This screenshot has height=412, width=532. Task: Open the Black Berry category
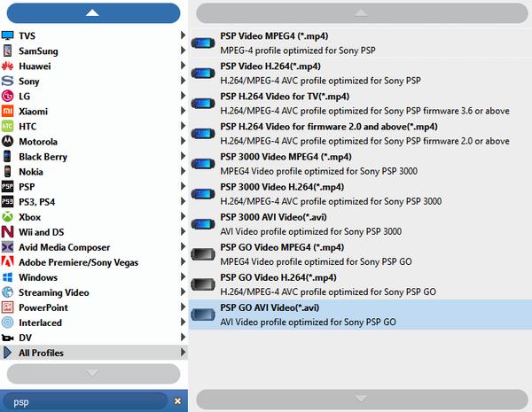pyautogui.click(x=94, y=156)
